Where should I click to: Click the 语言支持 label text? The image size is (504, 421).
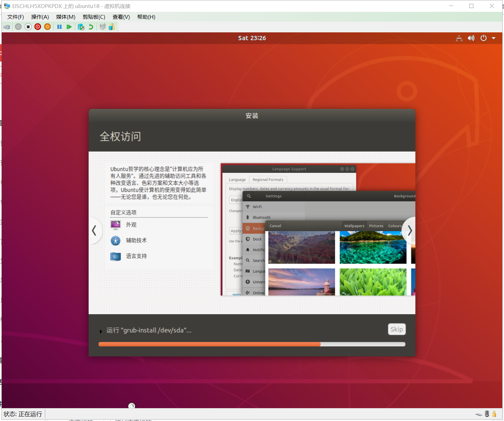pos(136,256)
